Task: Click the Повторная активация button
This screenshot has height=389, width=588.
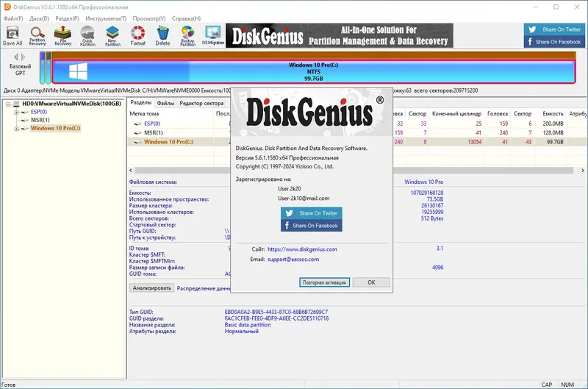Action: click(x=324, y=282)
